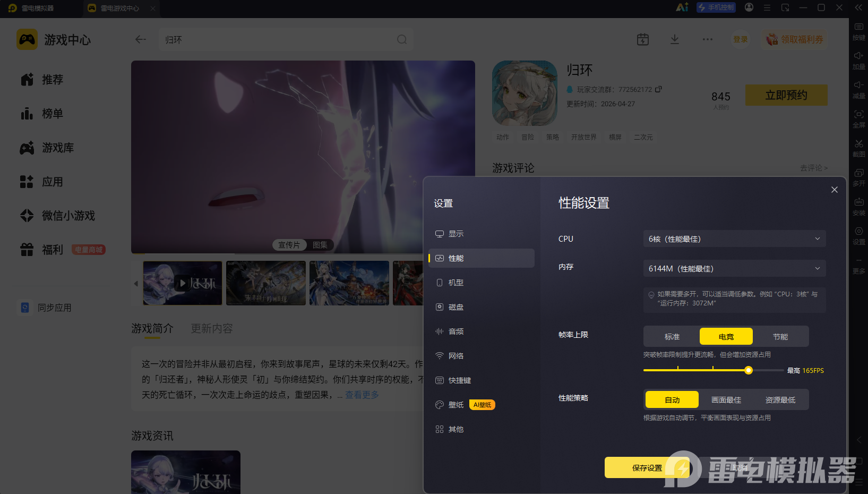Open 其他 other settings
The image size is (868, 494).
click(x=481, y=429)
